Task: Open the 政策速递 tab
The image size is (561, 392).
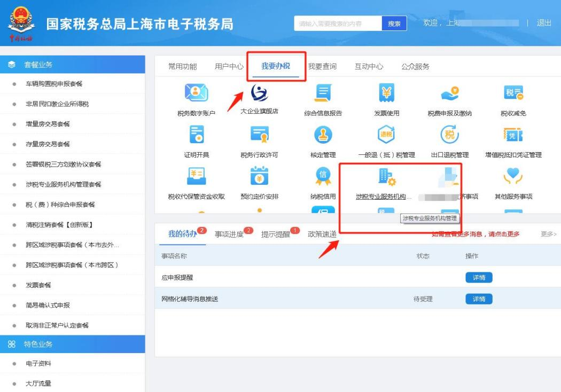Action: click(x=322, y=234)
